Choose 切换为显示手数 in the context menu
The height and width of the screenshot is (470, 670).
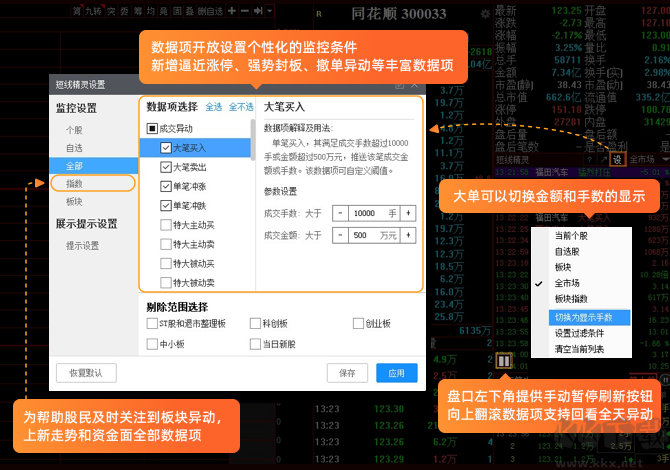click(x=589, y=317)
